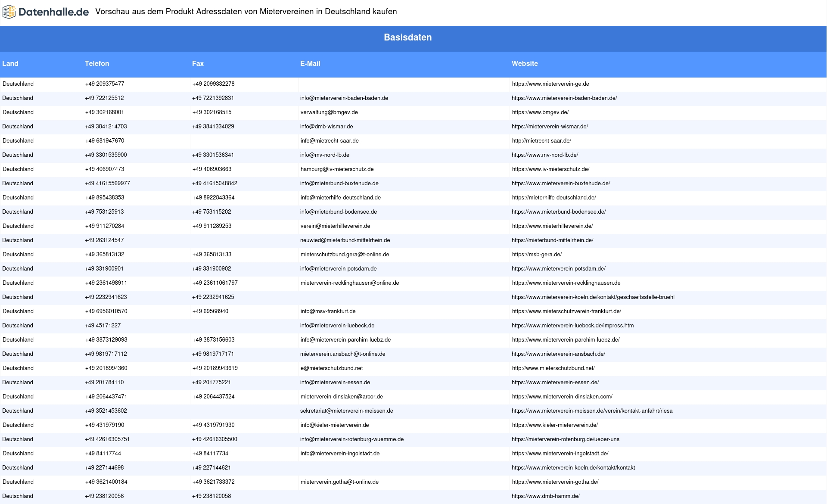Select email neuwied@mieterbund-mittelrhein.de
This screenshot has width=827, height=504.
[x=345, y=240]
